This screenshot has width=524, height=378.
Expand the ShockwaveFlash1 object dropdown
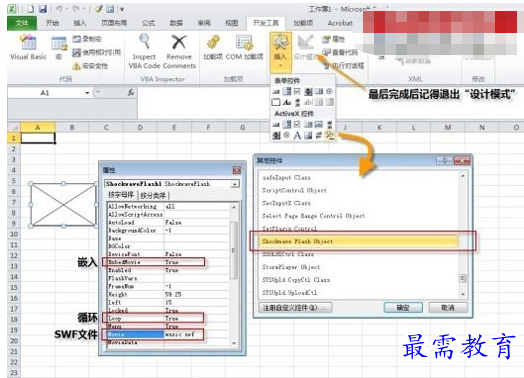point(235,184)
